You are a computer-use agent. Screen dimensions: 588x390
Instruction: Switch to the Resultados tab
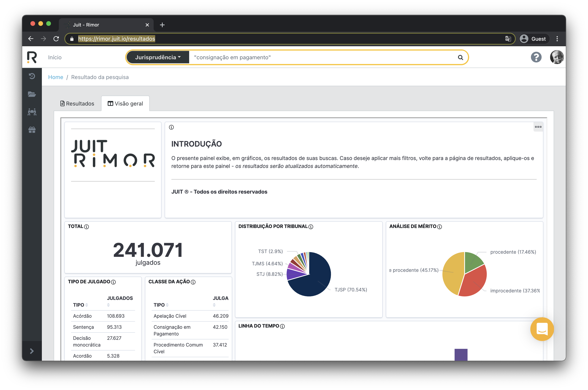pyautogui.click(x=77, y=104)
